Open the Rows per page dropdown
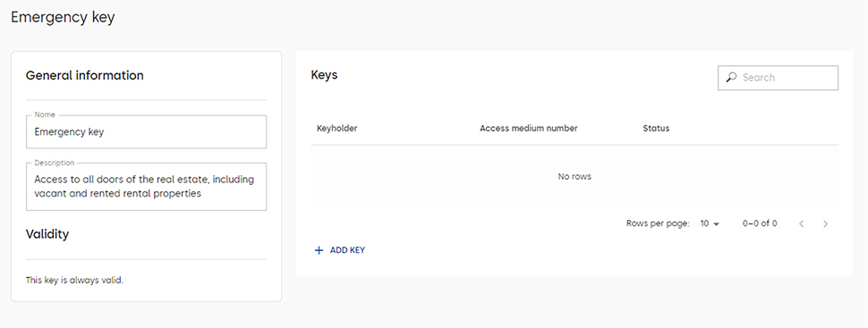 pyautogui.click(x=709, y=223)
